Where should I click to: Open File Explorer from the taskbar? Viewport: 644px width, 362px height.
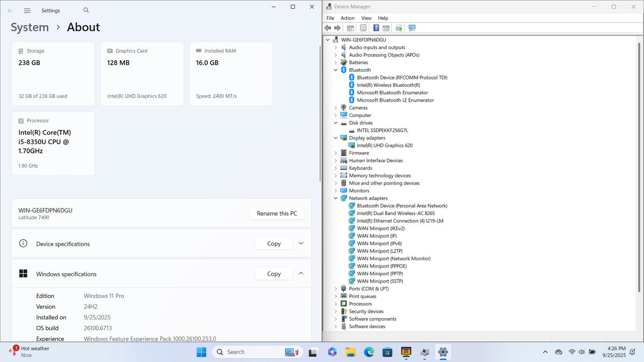pos(350,352)
